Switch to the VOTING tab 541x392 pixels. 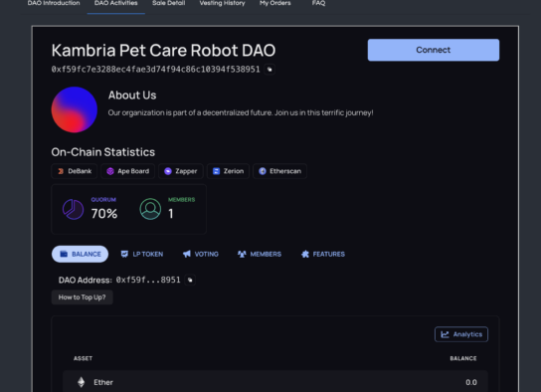[x=201, y=254]
